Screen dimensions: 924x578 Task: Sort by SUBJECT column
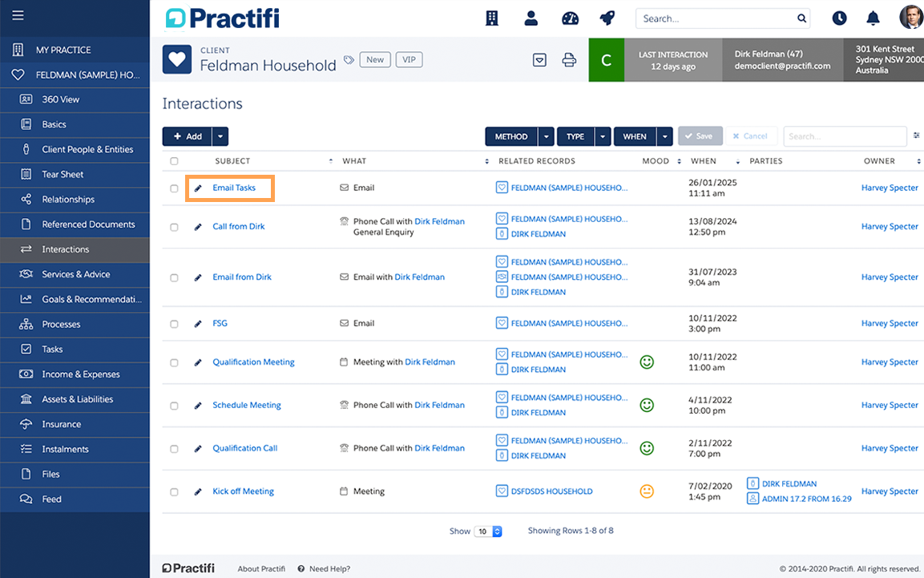(x=232, y=161)
